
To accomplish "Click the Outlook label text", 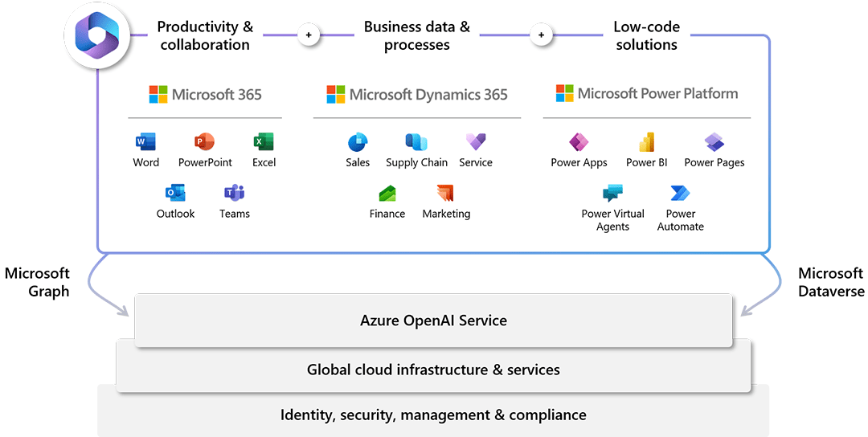I will point(175,214).
